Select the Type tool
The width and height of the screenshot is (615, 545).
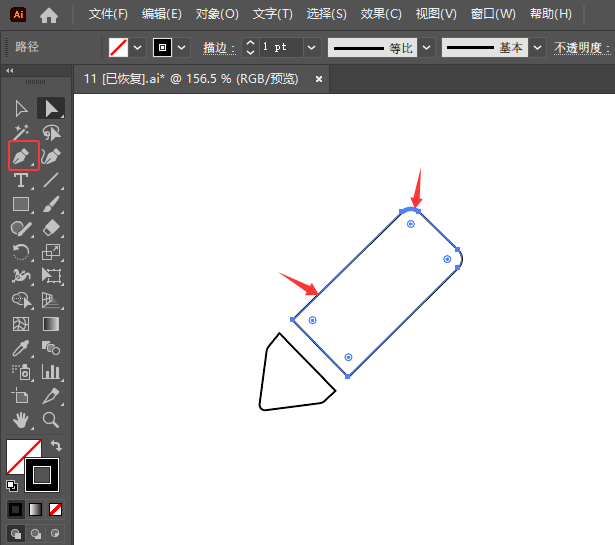pyautogui.click(x=21, y=180)
